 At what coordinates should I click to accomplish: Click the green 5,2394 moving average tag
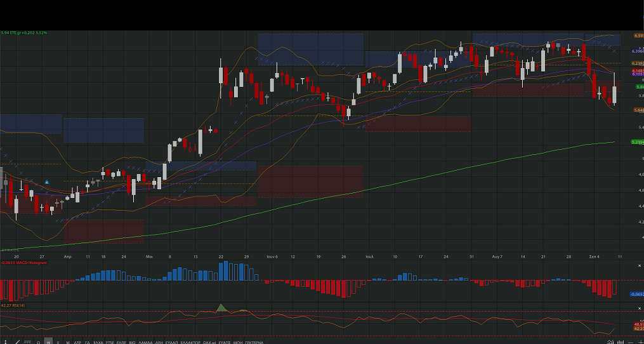(x=638, y=142)
